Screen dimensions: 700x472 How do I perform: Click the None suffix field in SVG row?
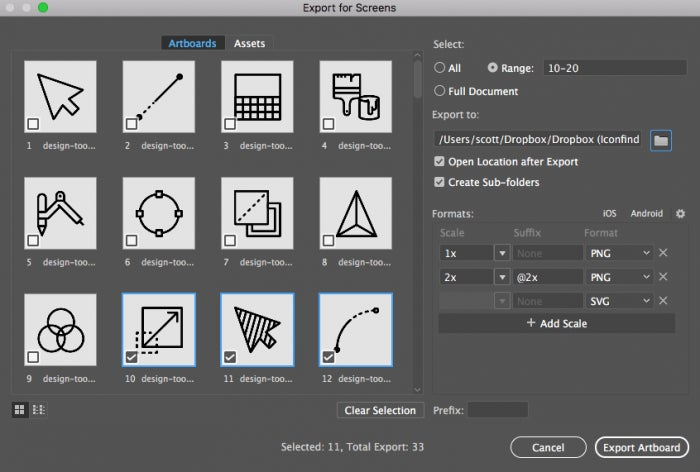(548, 301)
